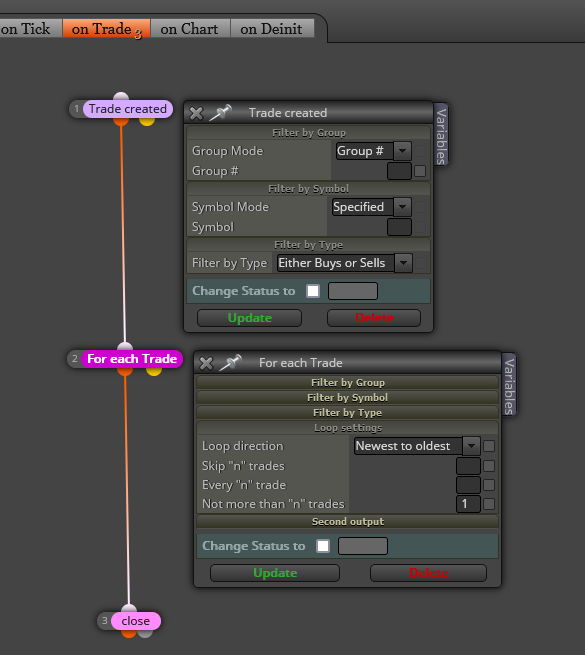Toggle checkbox next to Every "n" trade
Screen dimensions: 585x655
coord(489,485)
